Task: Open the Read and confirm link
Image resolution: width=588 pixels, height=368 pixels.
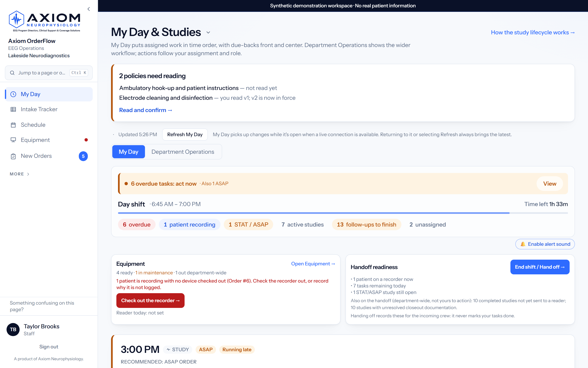Action: coord(146,110)
